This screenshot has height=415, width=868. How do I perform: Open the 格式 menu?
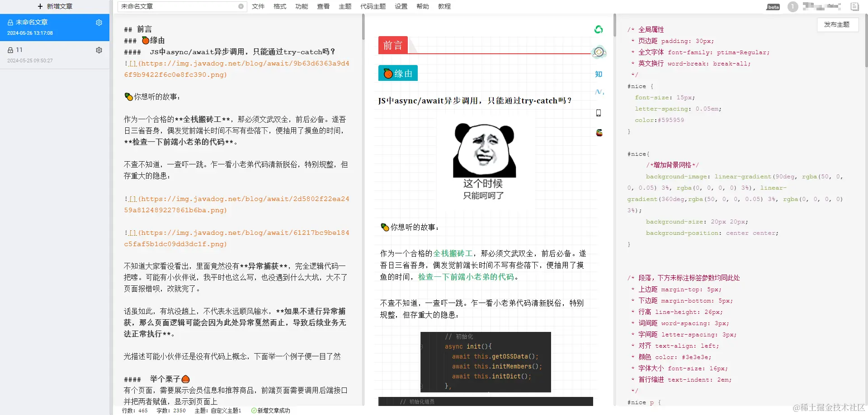click(x=280, y=6)
